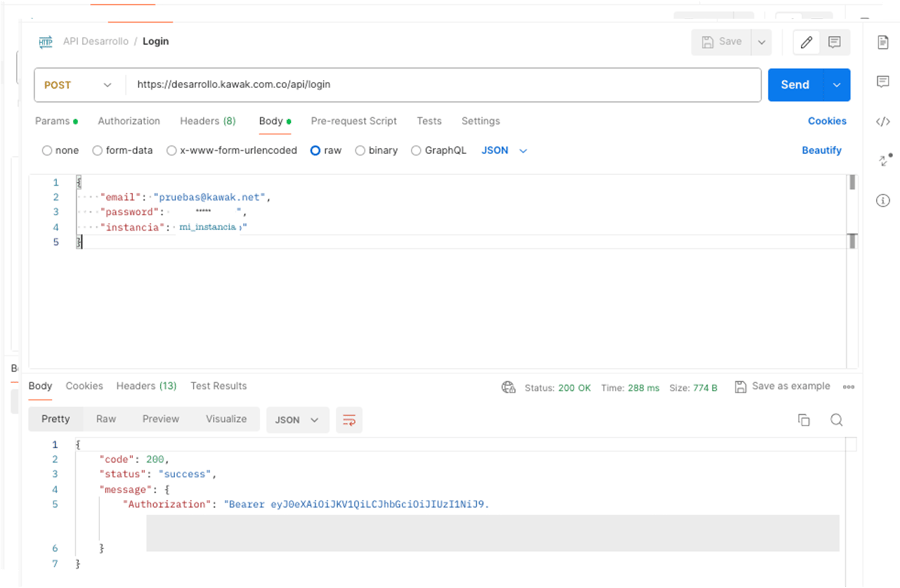Open the arrow dropdown next to Send
Image resolution: width=900 pixels, height=588 pixels.
pos(836,85)
